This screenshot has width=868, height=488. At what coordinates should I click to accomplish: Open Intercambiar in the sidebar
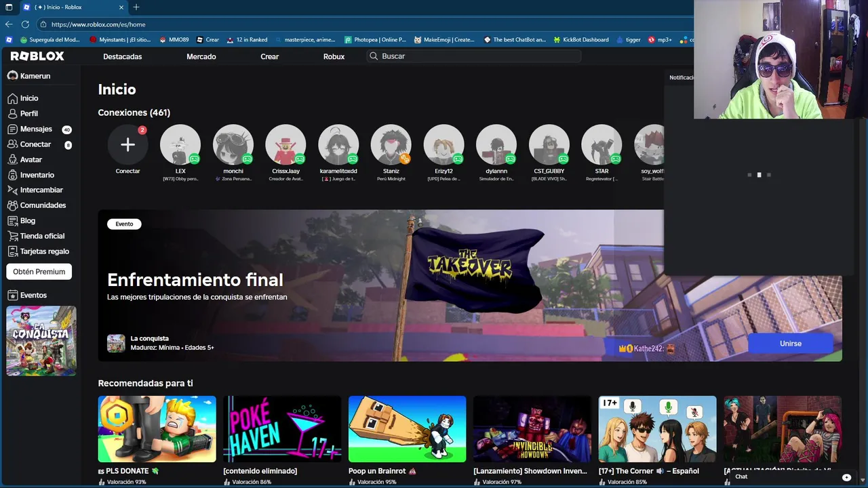coord(35,190)
